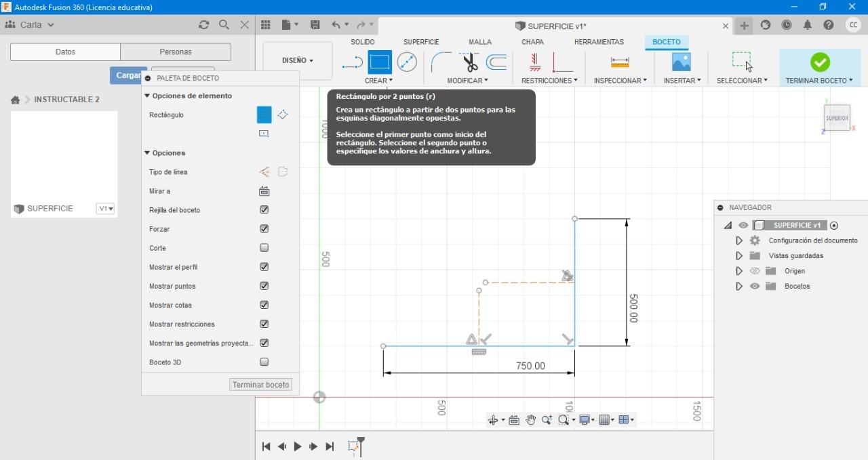868x460 pixels.
Task: Toggle visibility eye of Origen folder
Action: 755,271
